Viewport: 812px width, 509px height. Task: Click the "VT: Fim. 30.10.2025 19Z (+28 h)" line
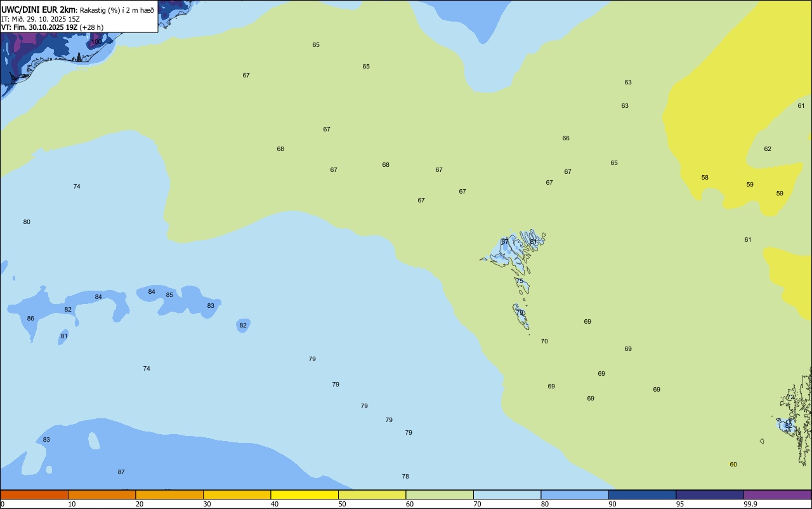tap(52, 27)
